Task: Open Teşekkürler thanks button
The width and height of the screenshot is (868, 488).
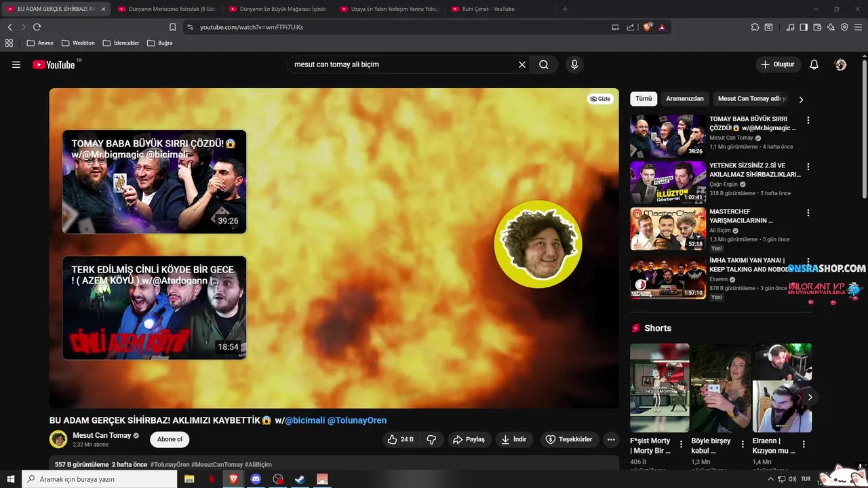Action: [x=570, y=439]
